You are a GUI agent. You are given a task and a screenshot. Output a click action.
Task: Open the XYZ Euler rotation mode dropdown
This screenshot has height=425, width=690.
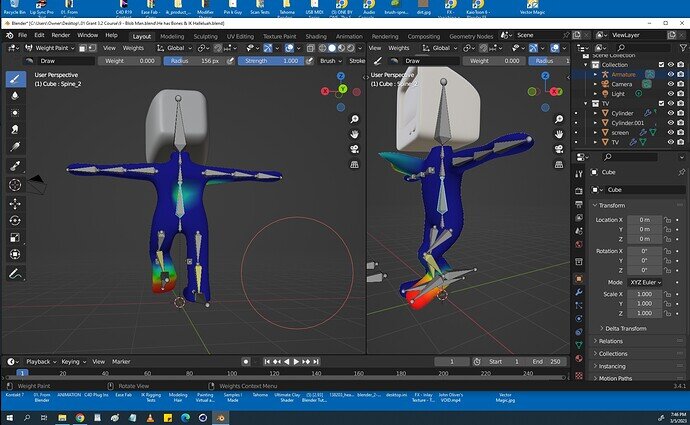(x=645, y=282)
